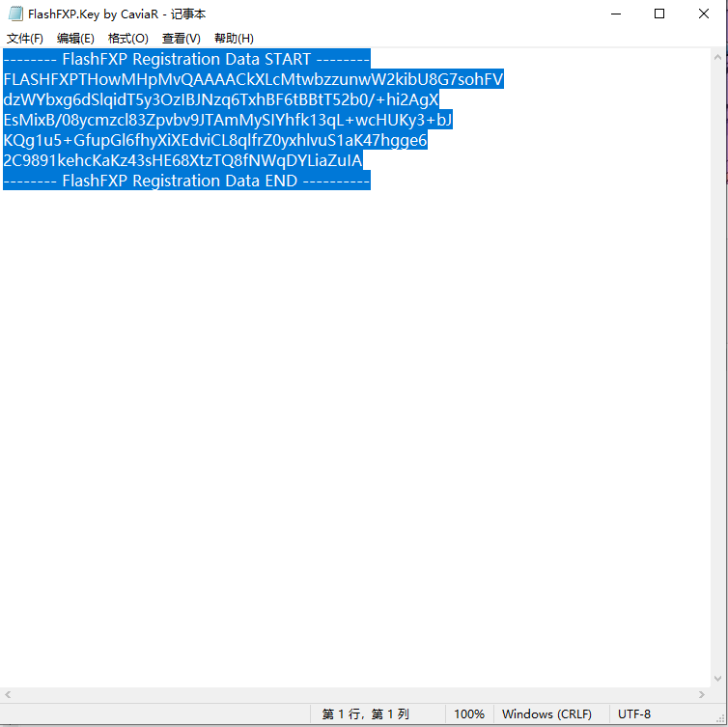
Task: Open the 帮助(H) menu
Action: [x=234, y=38]
